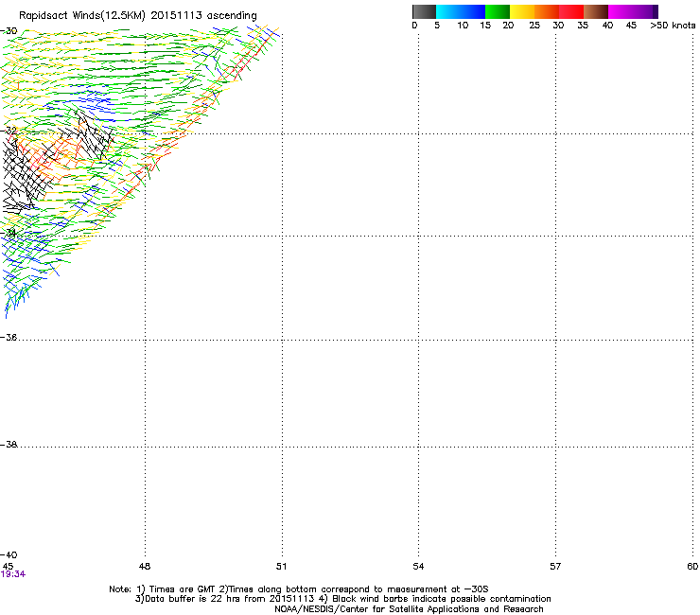Click the legend tick label 35

(x=583, y=26)
